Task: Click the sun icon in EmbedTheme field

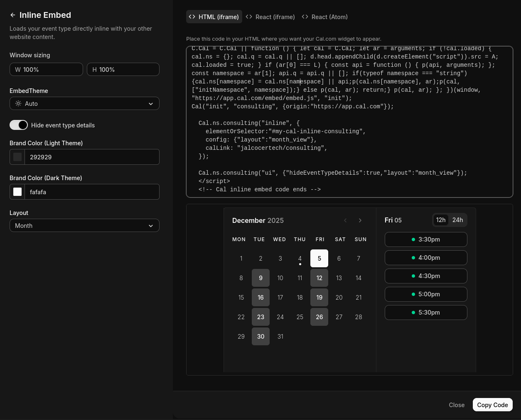Action: pos(18,104)
